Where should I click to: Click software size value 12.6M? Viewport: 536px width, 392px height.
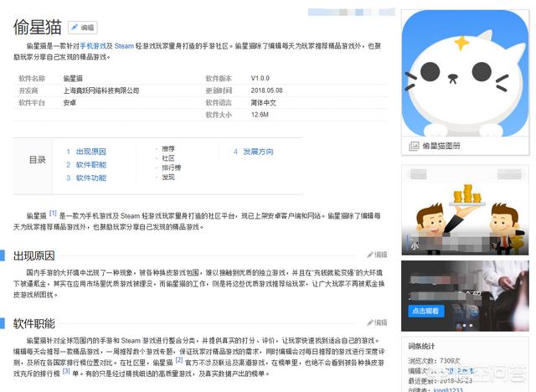pos(260,115)
